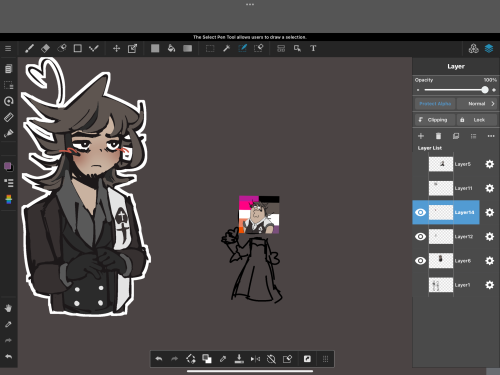Open the selection options sidebar icon

coord(9,85)
